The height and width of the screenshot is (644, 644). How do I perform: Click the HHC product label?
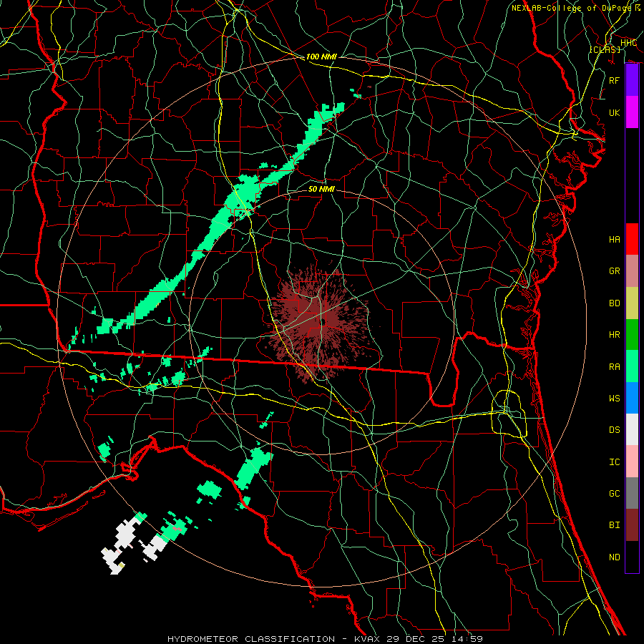tap(628, 42)
